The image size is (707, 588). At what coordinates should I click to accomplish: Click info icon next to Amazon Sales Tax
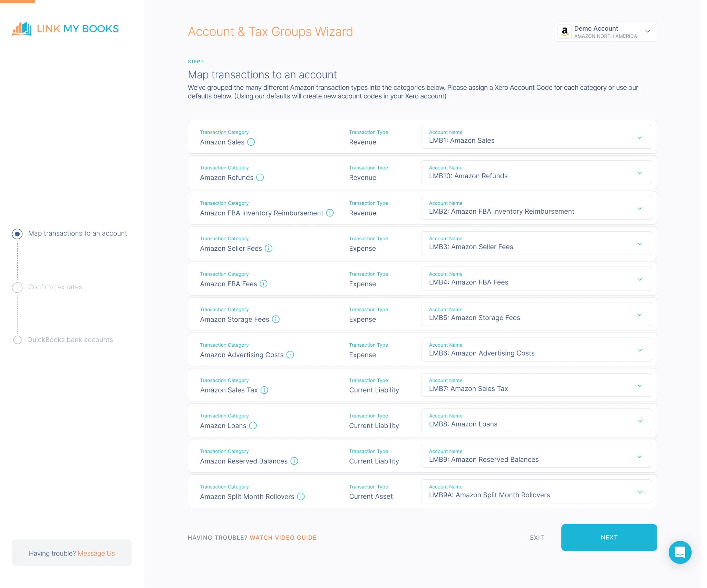[264, 390]
